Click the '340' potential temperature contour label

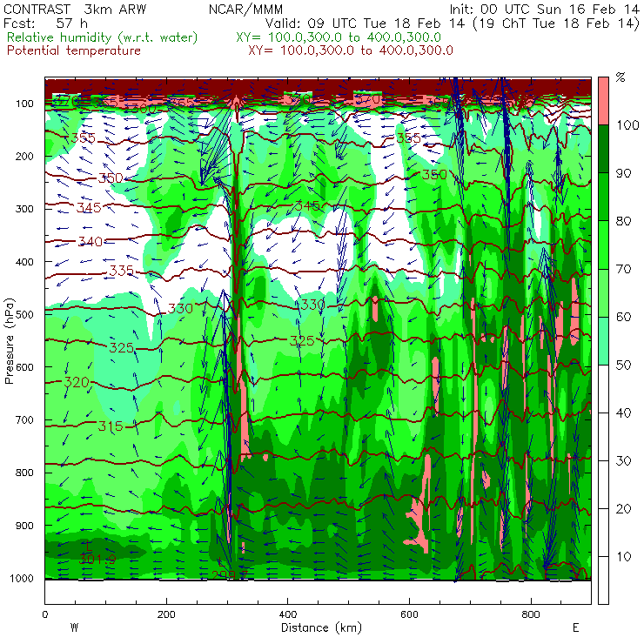(90, 241)
